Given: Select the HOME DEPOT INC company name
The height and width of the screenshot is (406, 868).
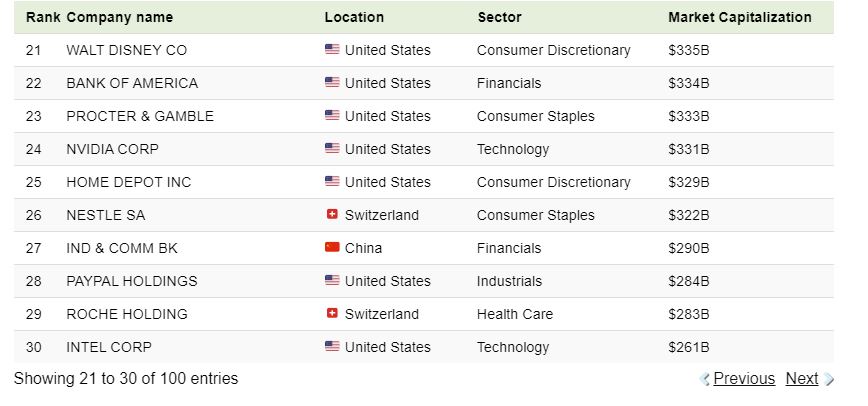Looking at the screenshot, I should tap(128, 182).
